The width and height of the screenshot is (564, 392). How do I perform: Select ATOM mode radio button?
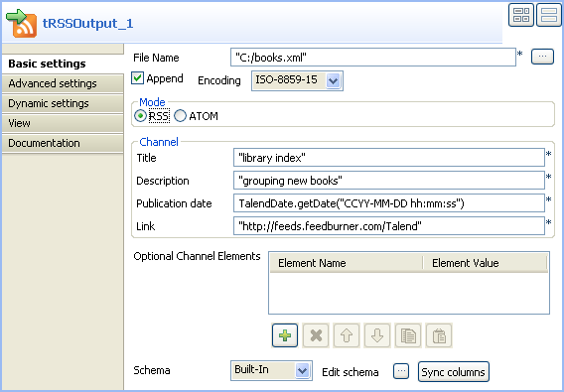[x=180, y=116]
